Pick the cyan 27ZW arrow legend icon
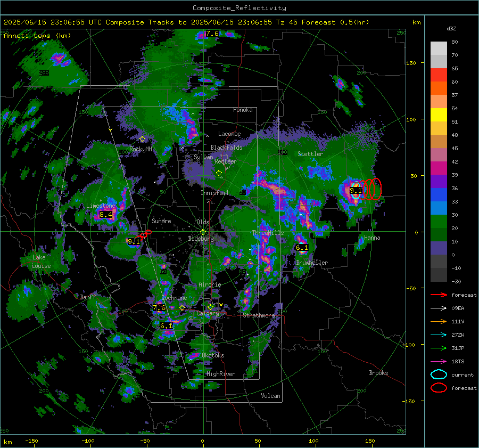Image resolution: width=479 pixels, height=448 pixels. pyautogui.click(x=439, y=335)
